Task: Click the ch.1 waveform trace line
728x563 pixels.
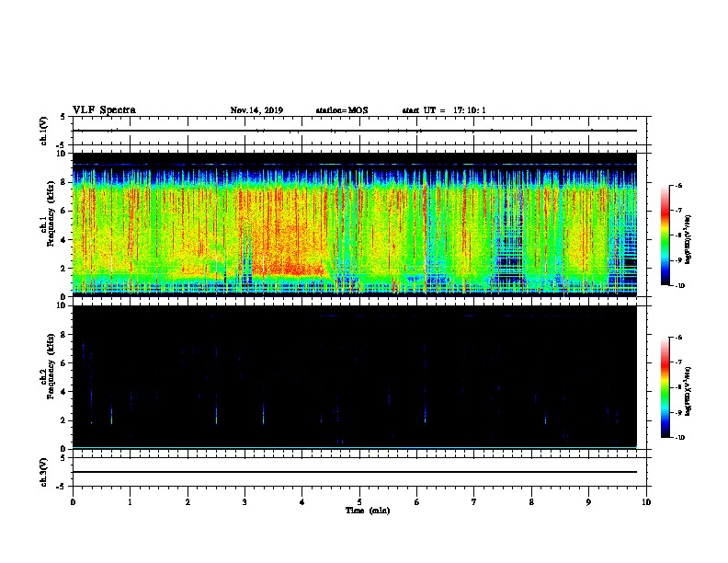Action: [355, 131]
